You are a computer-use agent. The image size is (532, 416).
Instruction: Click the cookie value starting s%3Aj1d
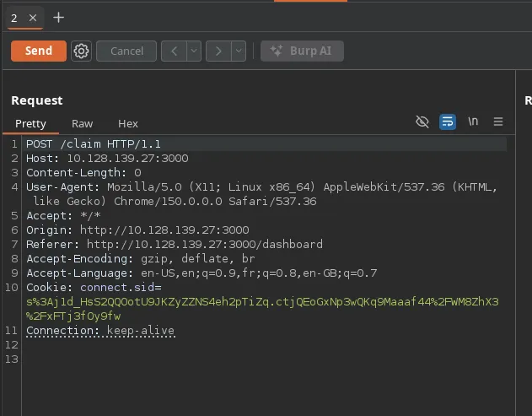pos(262,309)
